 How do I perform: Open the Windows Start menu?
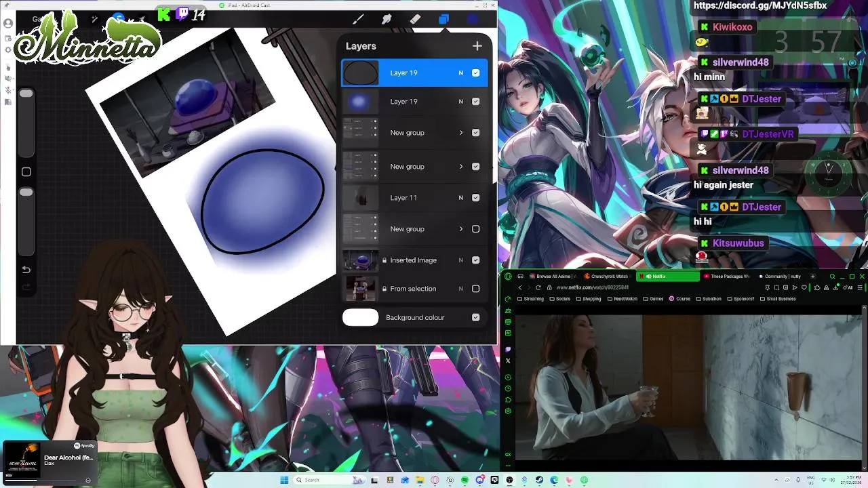(x=284, y=480)
